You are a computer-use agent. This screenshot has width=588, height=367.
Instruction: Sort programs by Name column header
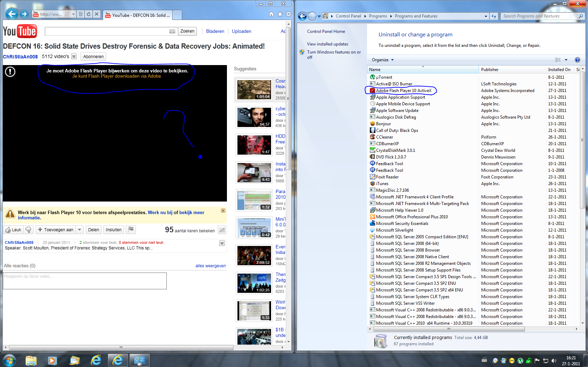pos(423,70)
